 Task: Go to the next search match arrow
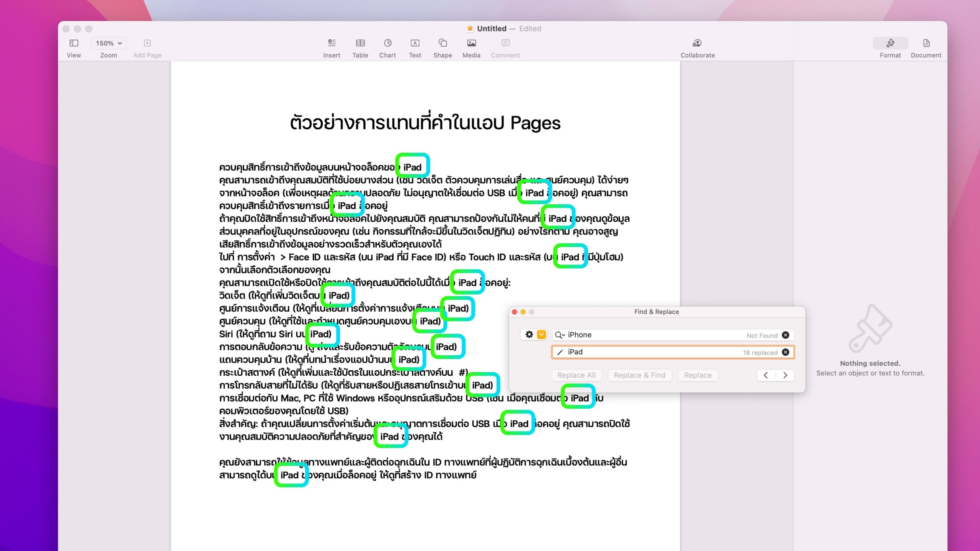785,375
